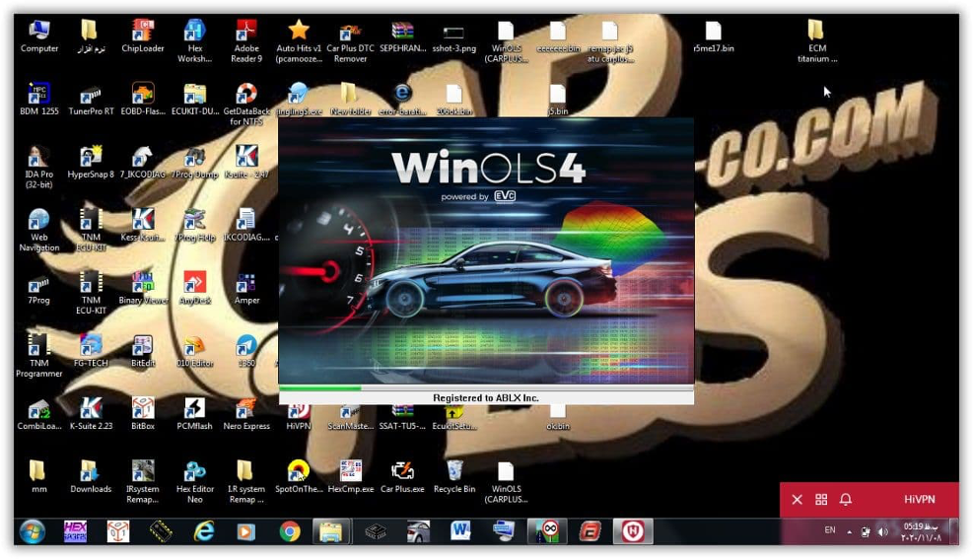Open the Computer desktop icon

click(39, 36)
